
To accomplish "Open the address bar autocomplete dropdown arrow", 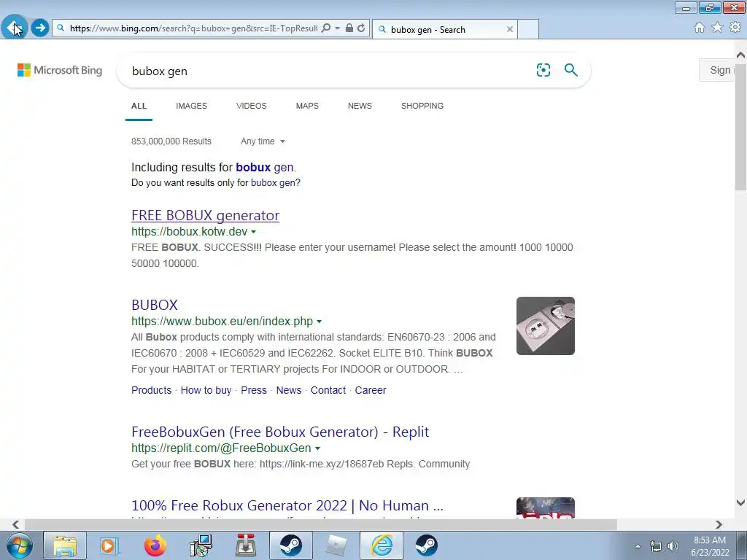I will (337, 28).
